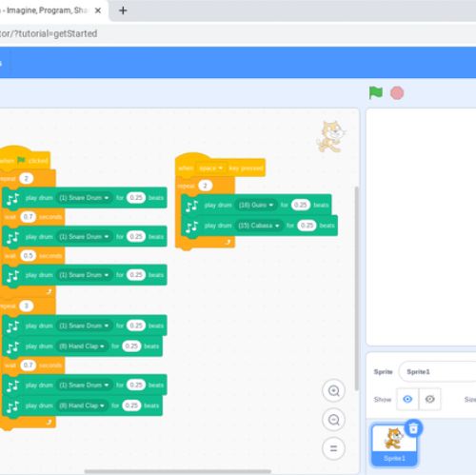Hide the sprite with the crossed eye button
The height and width of the screenshot is (475, 476).
pyautogui.click(x=429, y=399)
